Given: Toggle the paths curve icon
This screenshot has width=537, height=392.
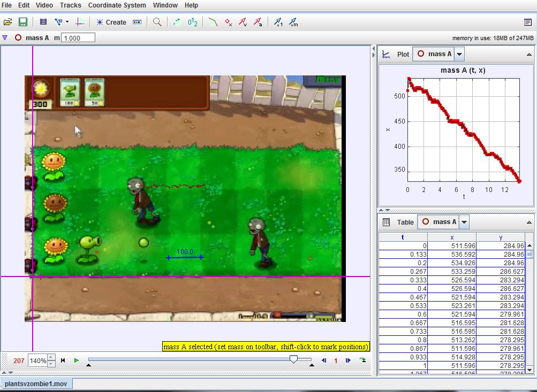Looking at the screenshot, I should [213, 22].
